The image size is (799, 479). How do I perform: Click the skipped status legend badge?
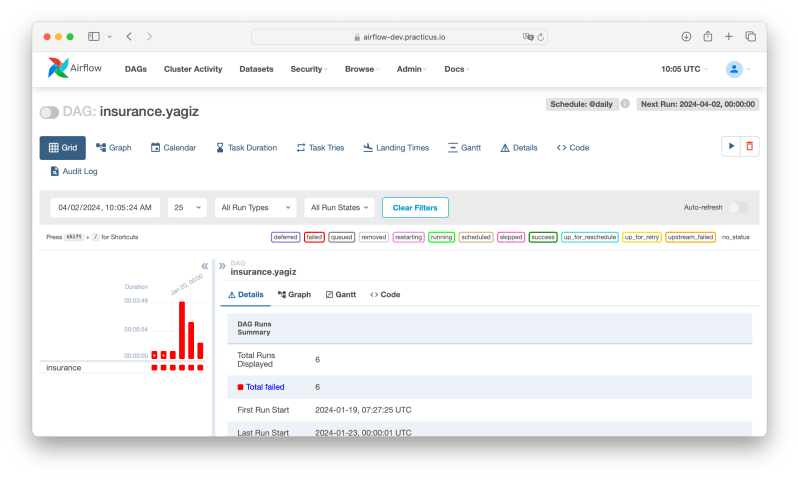click(x=511, y=237)
